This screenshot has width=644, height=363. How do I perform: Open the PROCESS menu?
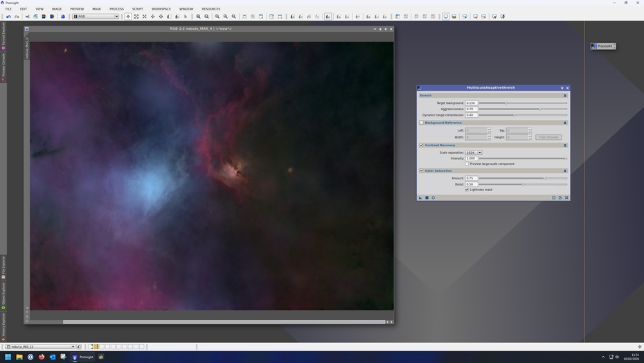(116, 9)
